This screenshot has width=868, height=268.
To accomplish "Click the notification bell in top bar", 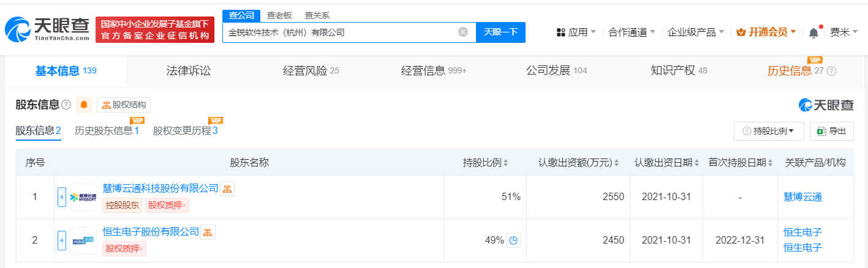I will [813, 32].
